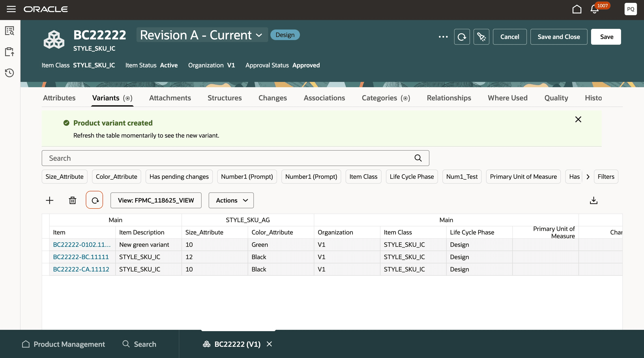The width and height of the screenshot is (644, 358).
Task: Open the recent history sidebar icon
Action: (9, 73)
